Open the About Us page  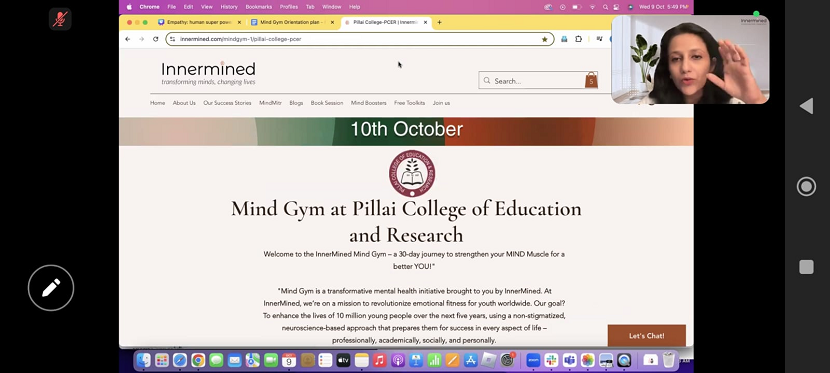tap(184, 103)
